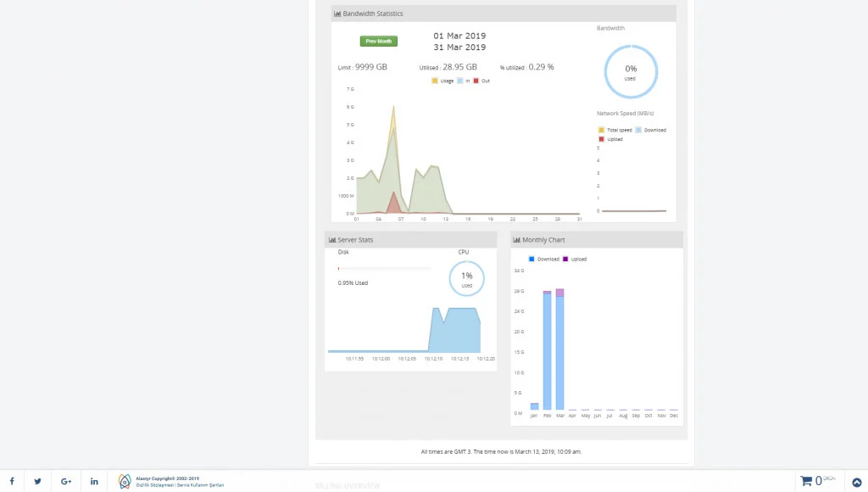Open the Facebook social icon

point(12,481)
